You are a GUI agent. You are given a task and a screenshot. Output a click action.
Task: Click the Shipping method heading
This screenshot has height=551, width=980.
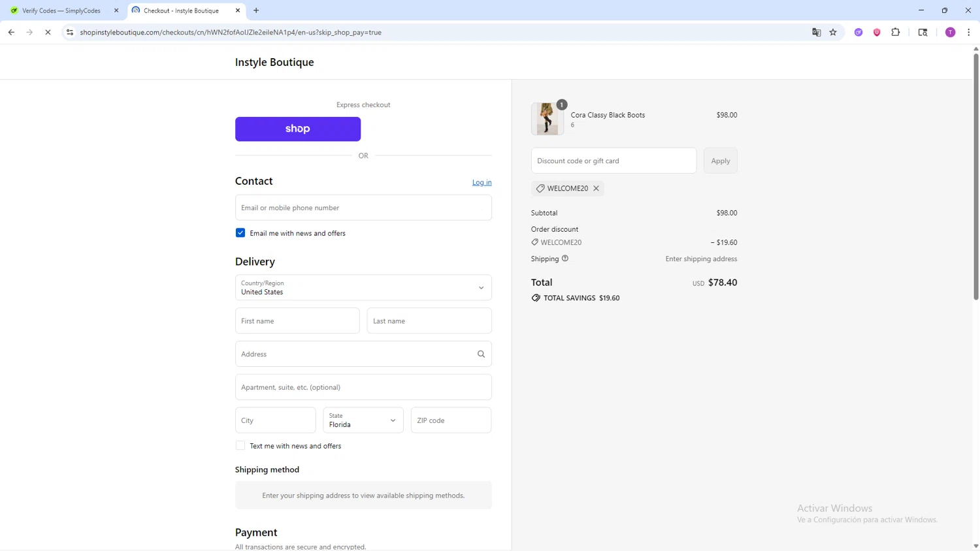tap(267, 469)
